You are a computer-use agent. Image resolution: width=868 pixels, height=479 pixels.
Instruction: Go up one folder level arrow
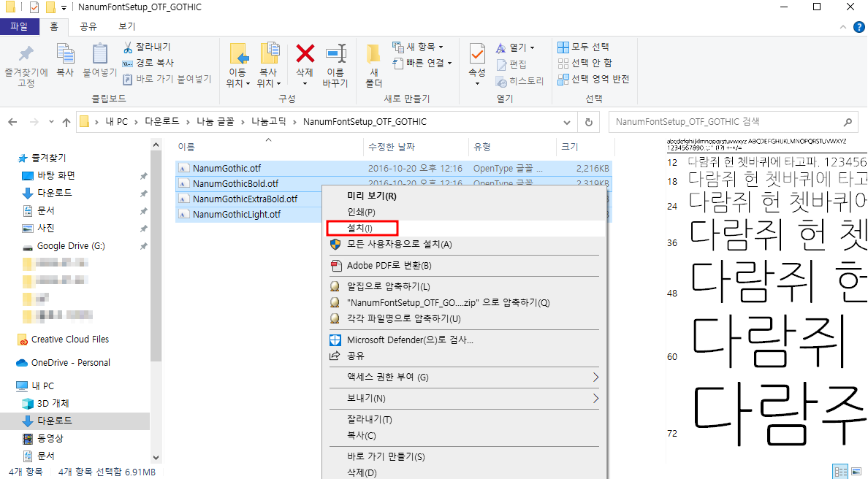pos(66,122)
